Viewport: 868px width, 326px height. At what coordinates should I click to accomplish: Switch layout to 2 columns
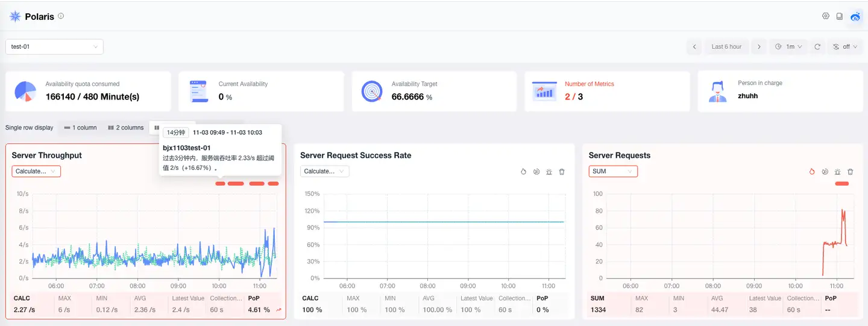pos(126,128)
